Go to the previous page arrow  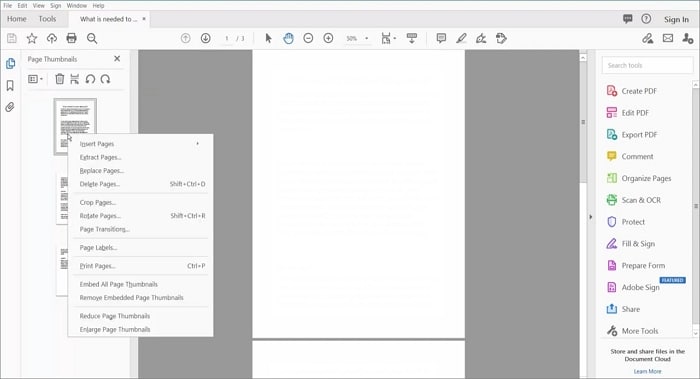186,38
